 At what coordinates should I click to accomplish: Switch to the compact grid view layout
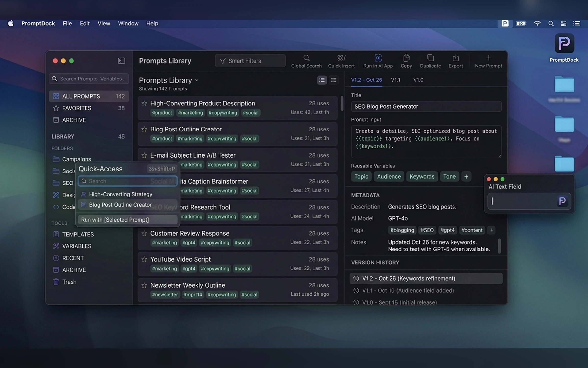(x=334, y=80)
